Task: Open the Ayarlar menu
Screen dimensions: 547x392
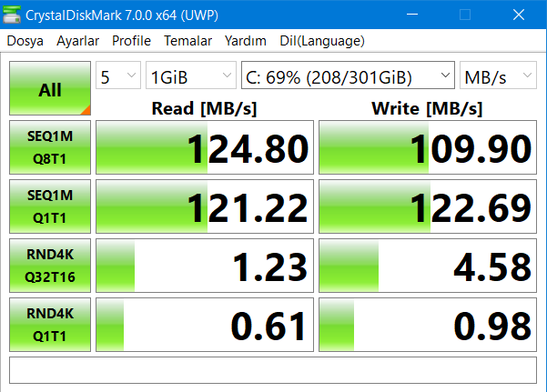Action: point(77,41)
